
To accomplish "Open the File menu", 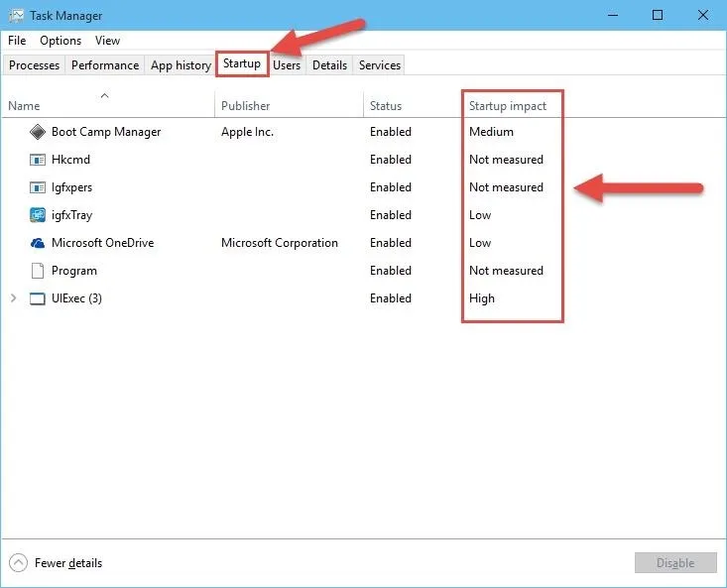I will click(17, 41).
